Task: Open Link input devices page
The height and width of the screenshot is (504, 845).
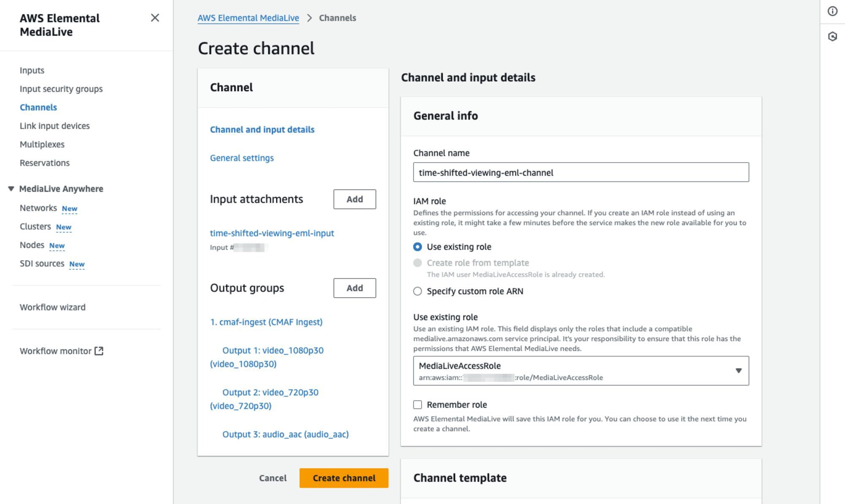Action: tap(55, 126)
